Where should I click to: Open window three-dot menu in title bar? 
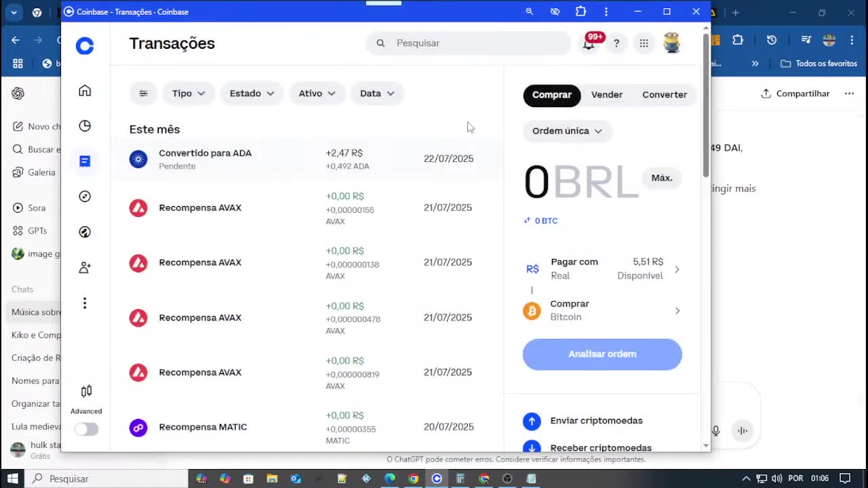click(x=606, y=12)
